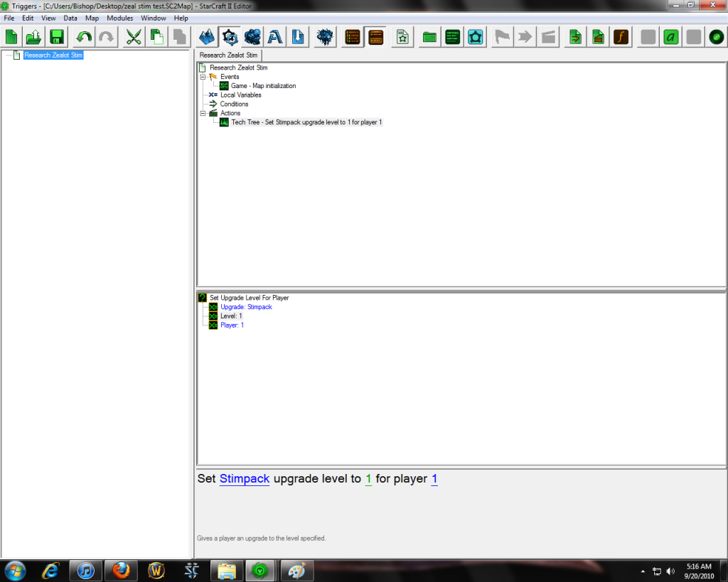Click the blue creature icon in the toolbar
This screenshot has height=582, width=728.
click(x=325, y=37)
